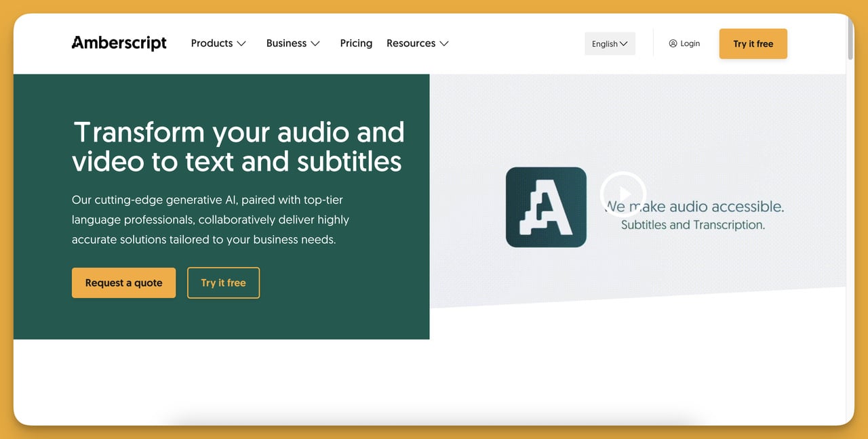868x439 pixels.
Task: Open the Products dropdown
Action: pos(218,43)
